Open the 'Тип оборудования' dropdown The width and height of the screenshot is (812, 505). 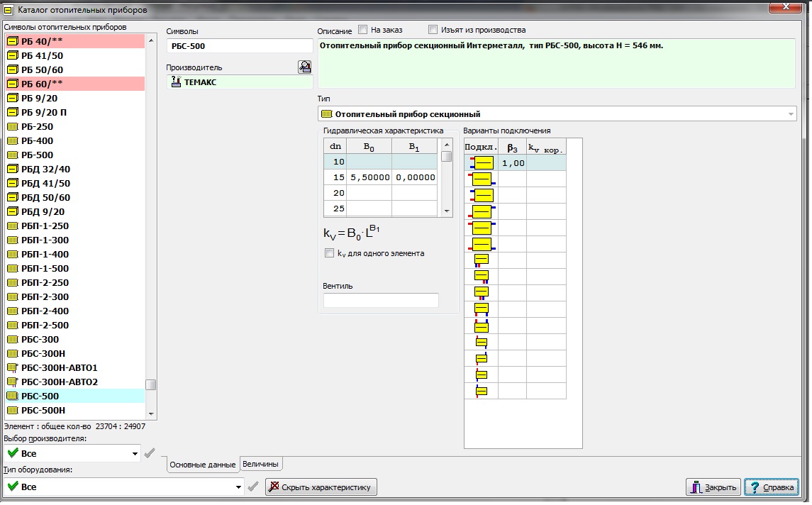[238, 487]
